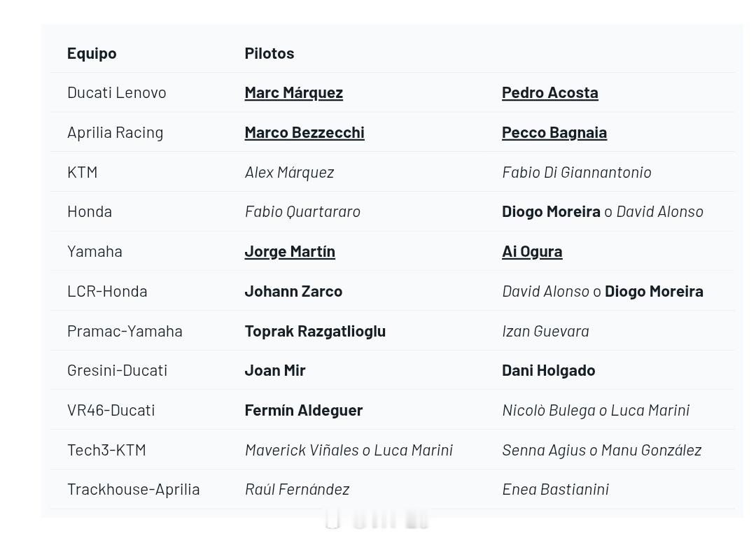Select the Trackhouse-Aprilia team cell
756x536 pixels.
click(x=134, y=489)
